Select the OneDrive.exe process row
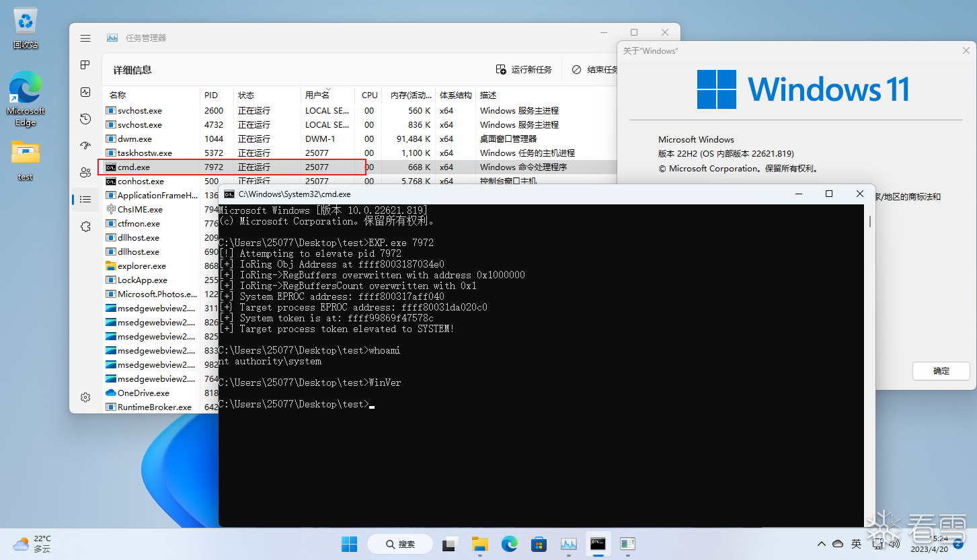This screenshot has height=560, width=977. (161, 393)
